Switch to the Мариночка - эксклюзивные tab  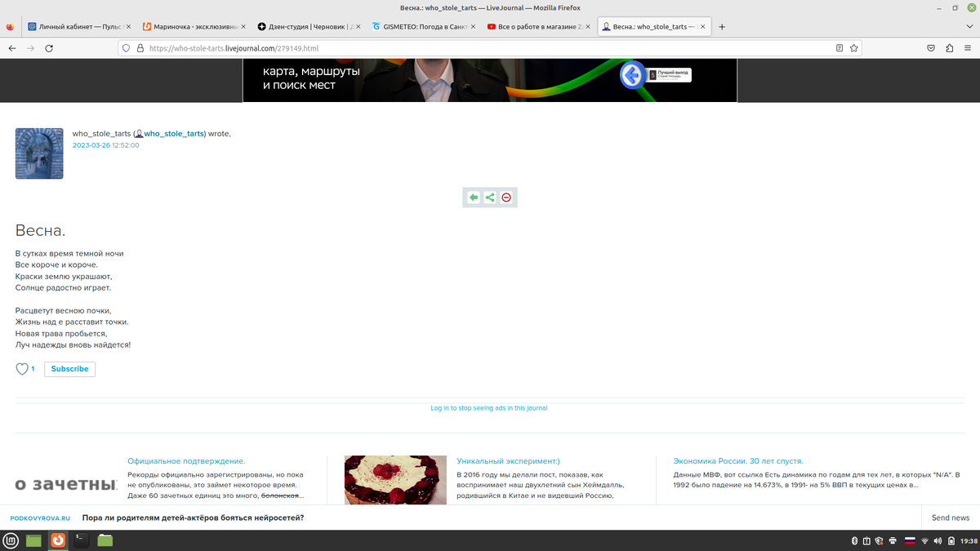(x=194, y=27)
